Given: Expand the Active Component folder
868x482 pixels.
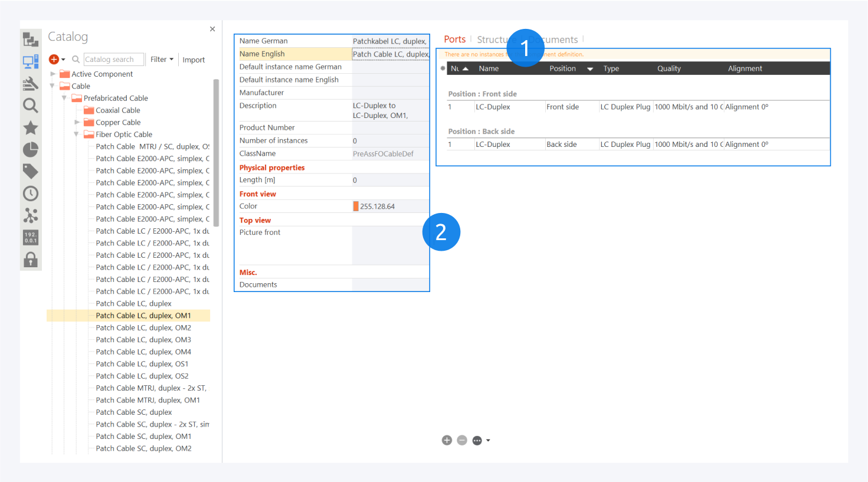Looking at the screenshot, I should [x=53, y=74].
